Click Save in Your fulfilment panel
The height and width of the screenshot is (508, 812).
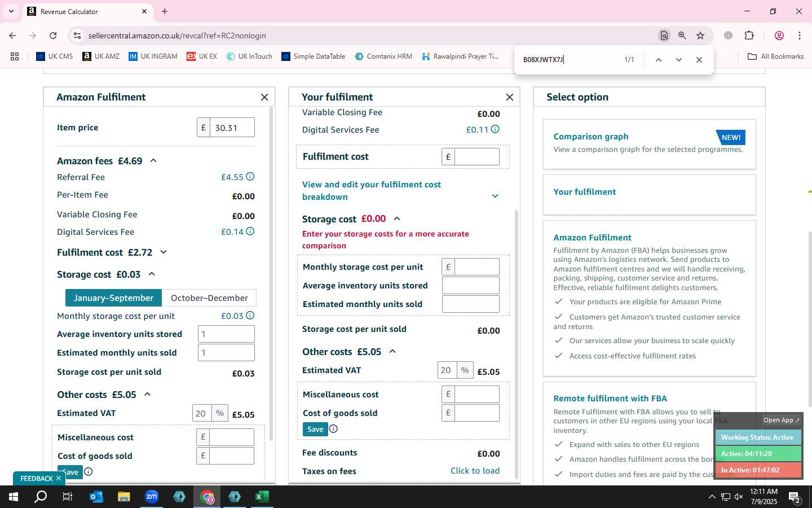coord(315,429)
